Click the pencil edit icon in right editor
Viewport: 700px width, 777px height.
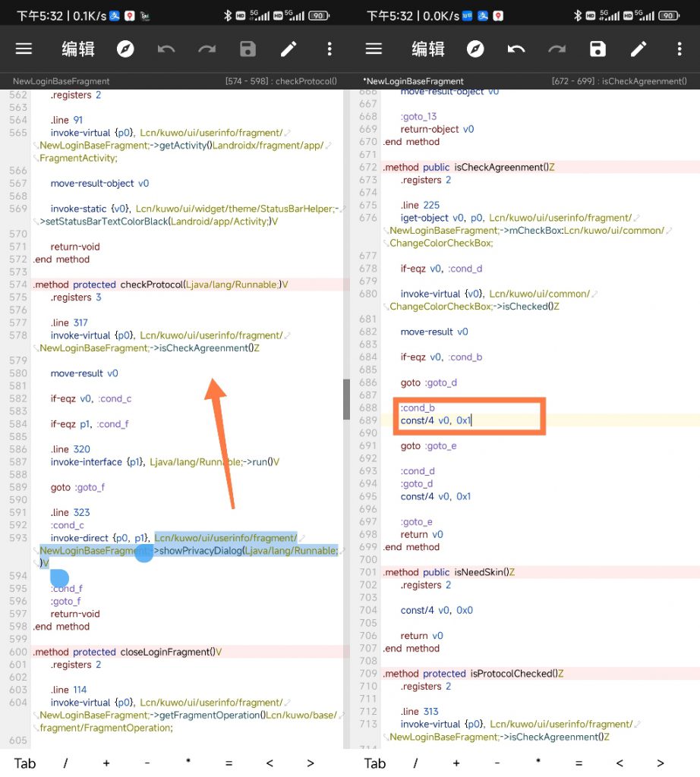pyautogui.click(x=639, y=49)
